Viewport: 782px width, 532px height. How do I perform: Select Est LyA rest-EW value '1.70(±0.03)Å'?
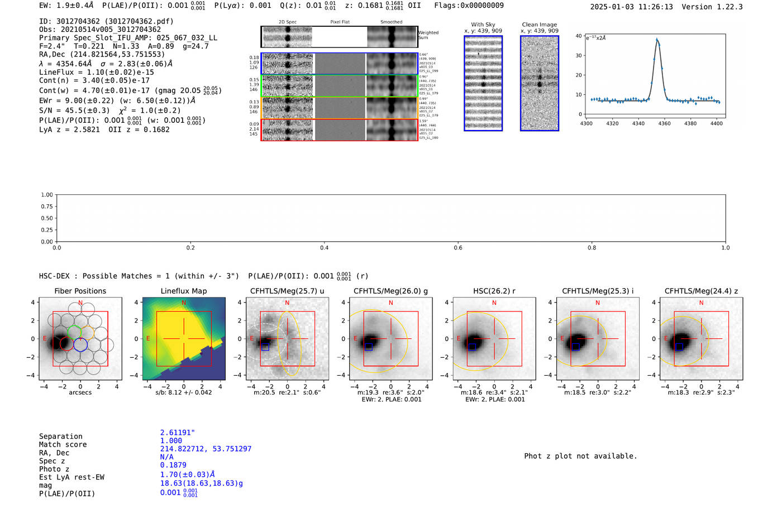pos(188,475)
